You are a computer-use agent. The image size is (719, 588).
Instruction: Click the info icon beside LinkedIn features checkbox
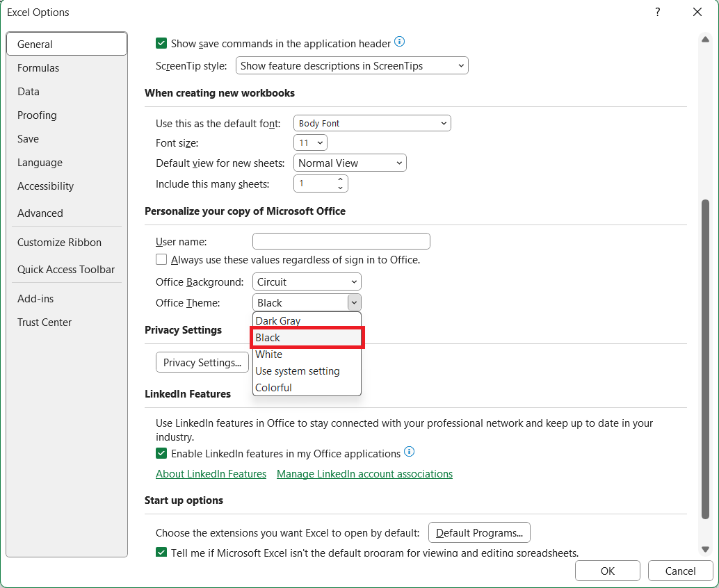(x=409, y=452)
